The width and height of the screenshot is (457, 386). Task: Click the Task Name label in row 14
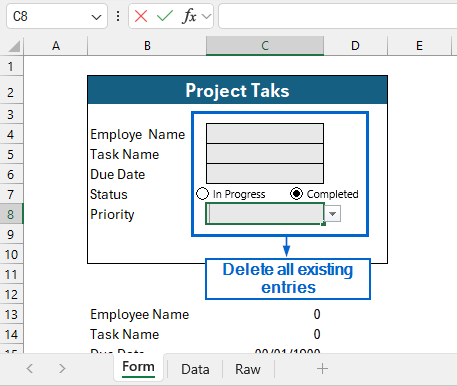click(125, 334)
